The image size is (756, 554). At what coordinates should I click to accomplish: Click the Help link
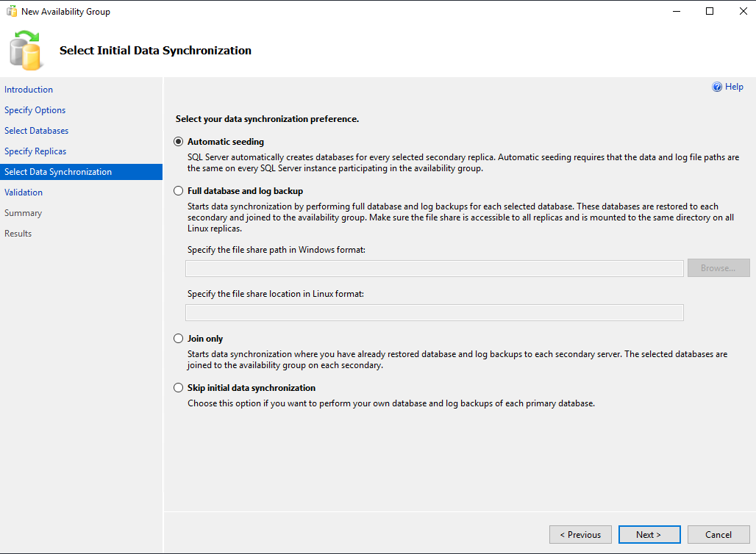(x=734, y=87)
